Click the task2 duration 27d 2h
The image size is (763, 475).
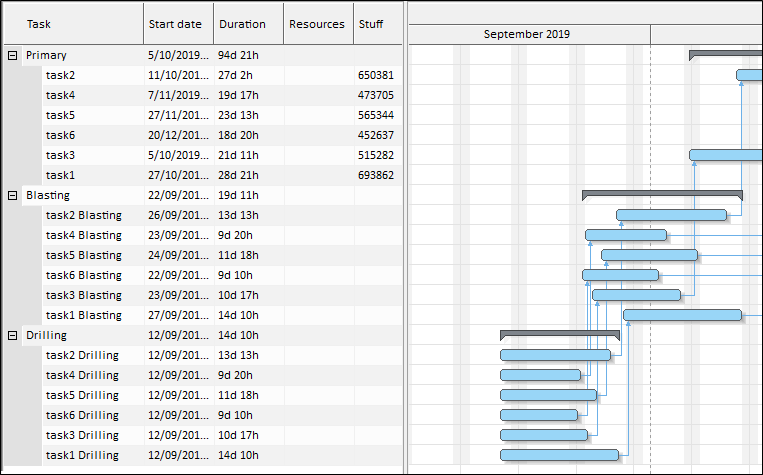[235, 75]
